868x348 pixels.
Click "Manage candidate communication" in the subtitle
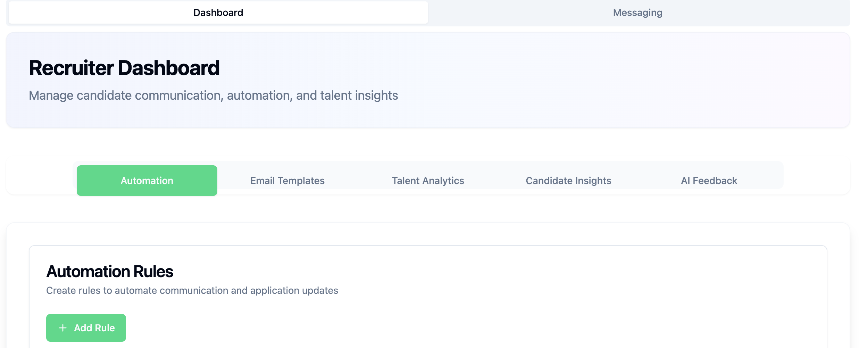click(x=125, y=96)
